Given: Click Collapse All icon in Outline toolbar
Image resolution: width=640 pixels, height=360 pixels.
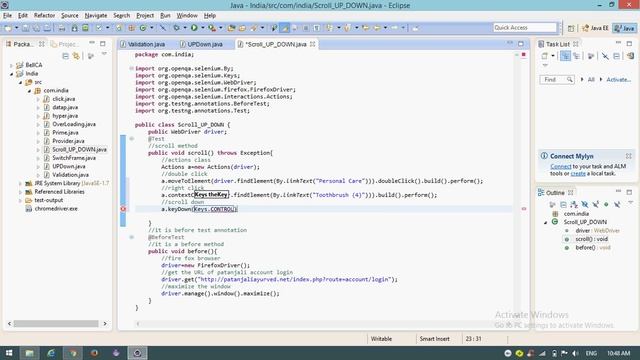Looking at the screenshot, I should point(563,204).
